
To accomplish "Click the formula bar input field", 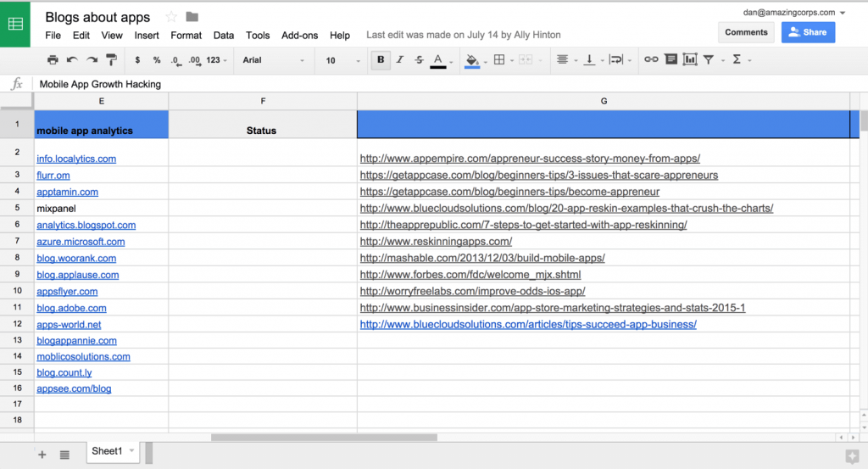I will coord(449,84).
